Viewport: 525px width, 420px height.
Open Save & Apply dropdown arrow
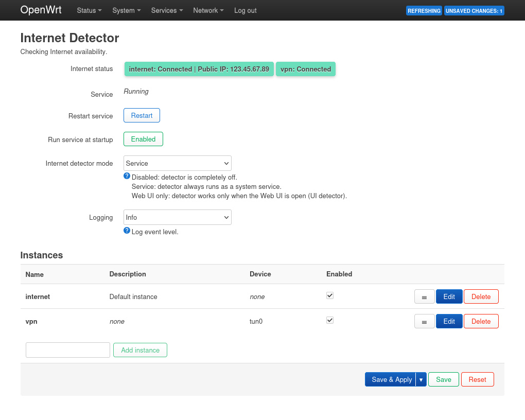[x=421, y=380]
